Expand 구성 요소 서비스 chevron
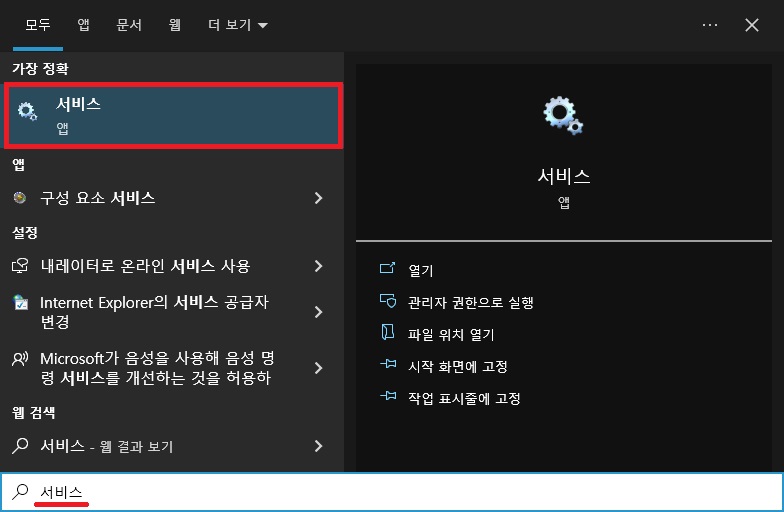The image size is (784, 512). pyautogui.click(x=318, y=198)
